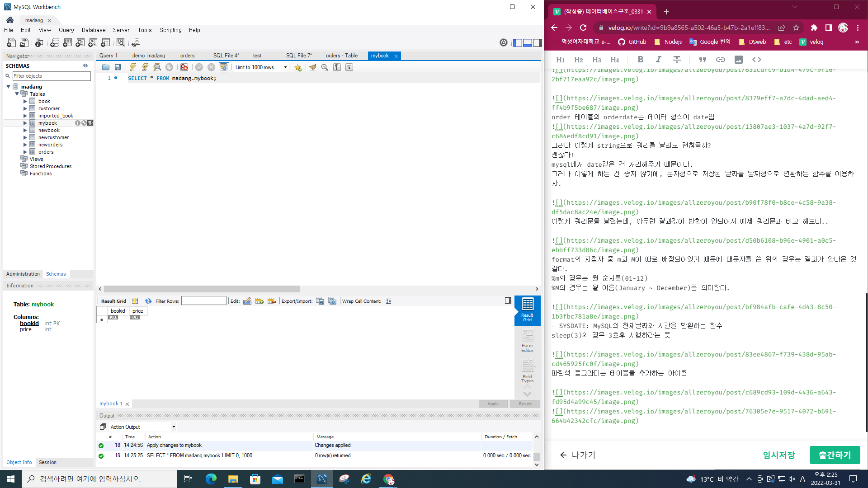
Task: Open the Database menu
Action: click(93, 30)
